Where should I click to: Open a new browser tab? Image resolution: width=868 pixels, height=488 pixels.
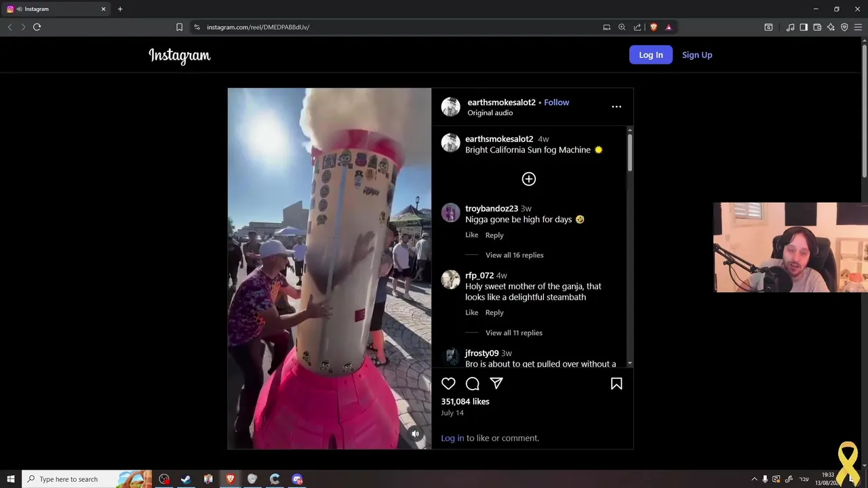pyautogui.click(x=120, y=9)
